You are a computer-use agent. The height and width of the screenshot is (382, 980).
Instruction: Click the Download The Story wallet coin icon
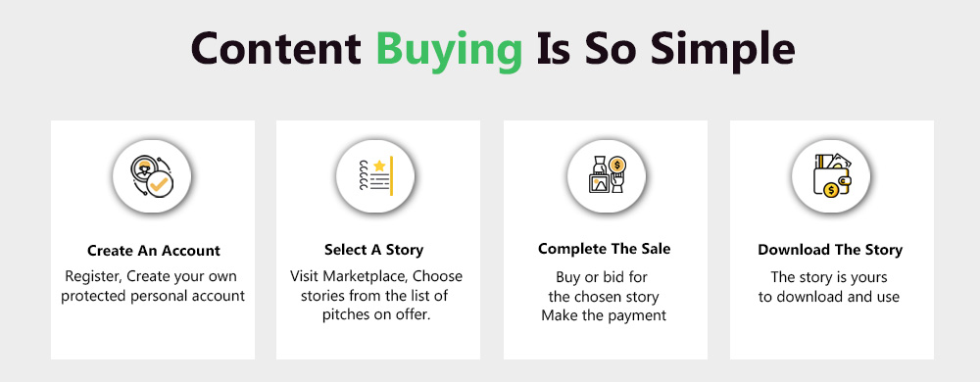[x=831, y=176]
